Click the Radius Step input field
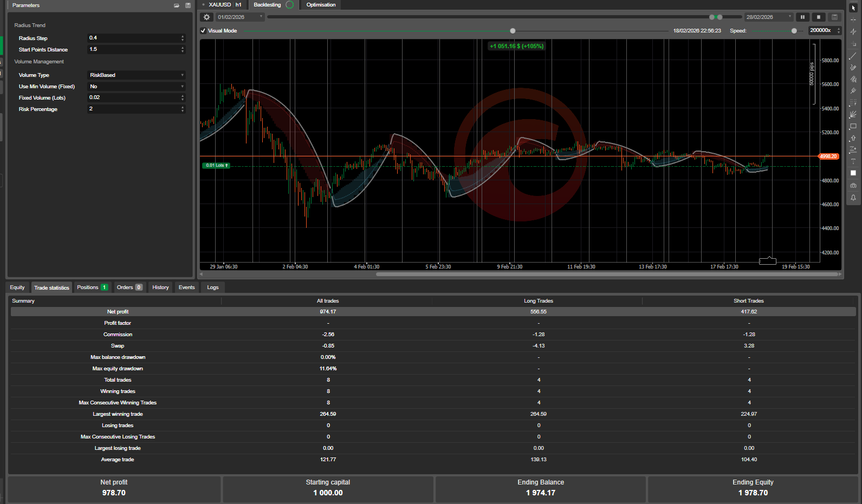Screen dimensions: 862x504 (133, 38)
